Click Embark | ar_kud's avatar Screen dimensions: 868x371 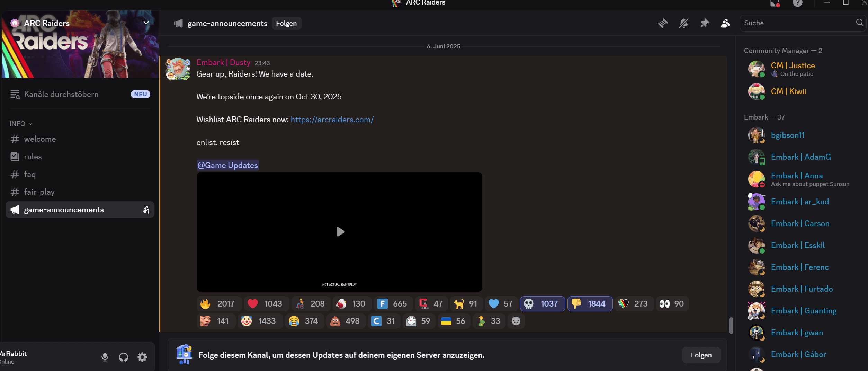[x=757, y=202]
